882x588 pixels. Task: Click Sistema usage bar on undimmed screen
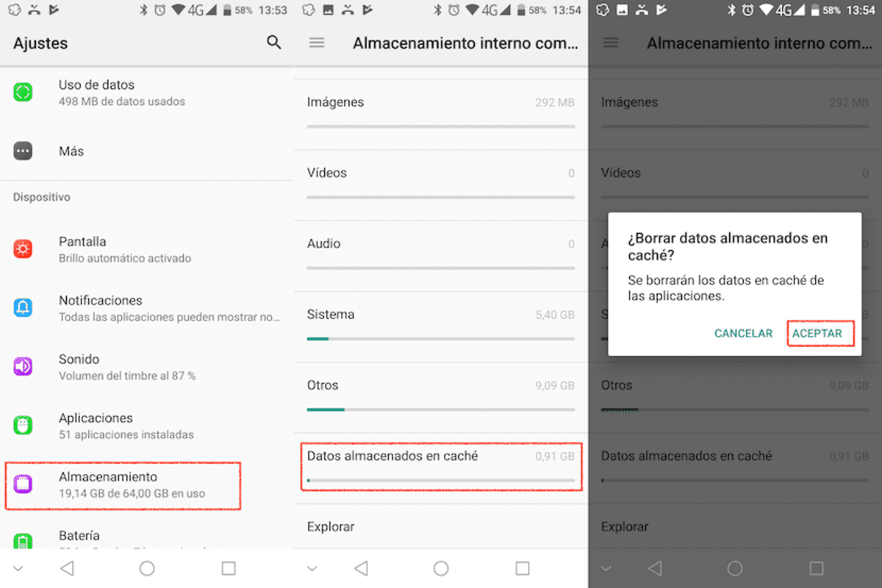(x=441, y=339)
